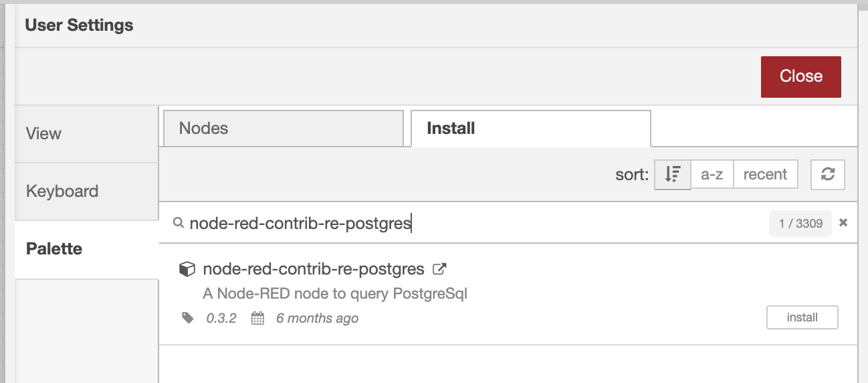The width and height of the screenshot is (868, 383).
Task: Refresh the module catalogue list
Action: 828,175
